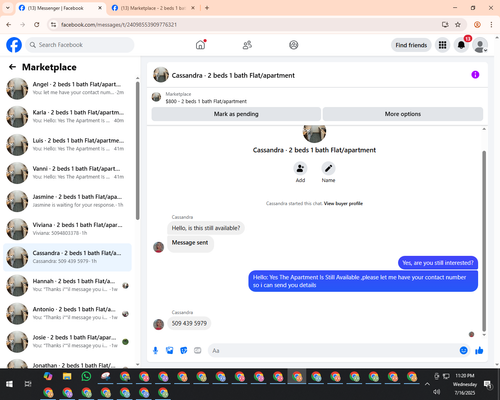Choose a sticker icon in composer

[x=184, y=350]
